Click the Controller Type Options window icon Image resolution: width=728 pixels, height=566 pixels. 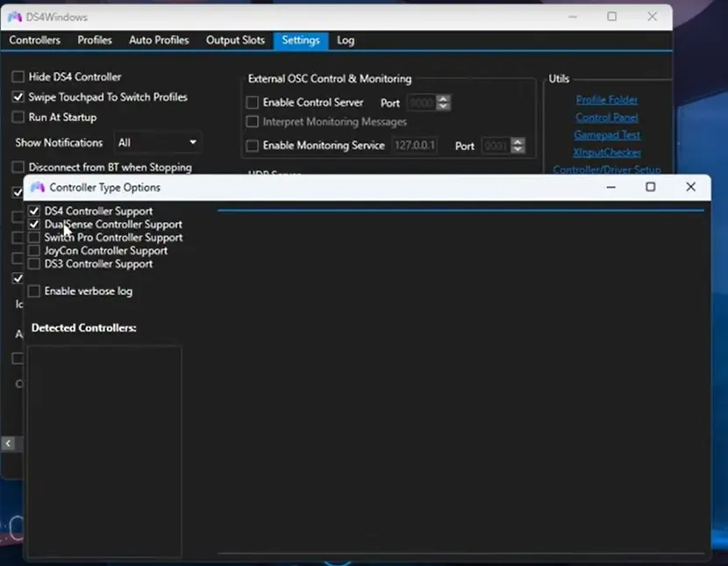38,187
